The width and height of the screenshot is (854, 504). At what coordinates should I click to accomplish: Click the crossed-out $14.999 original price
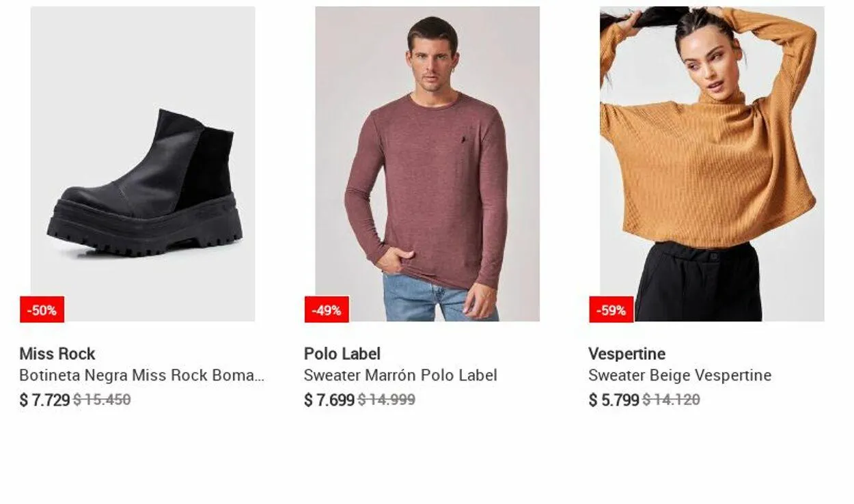point(387,400)
